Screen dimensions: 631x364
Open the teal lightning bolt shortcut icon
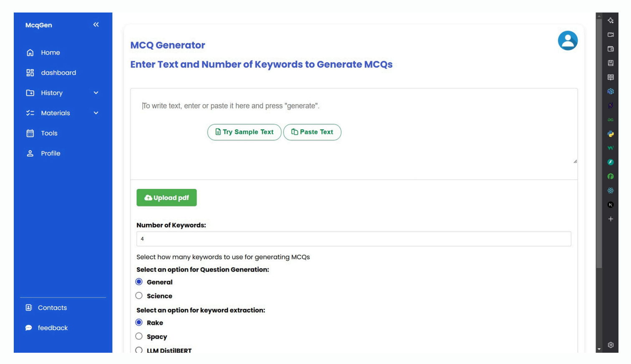(x=611, y=162)
